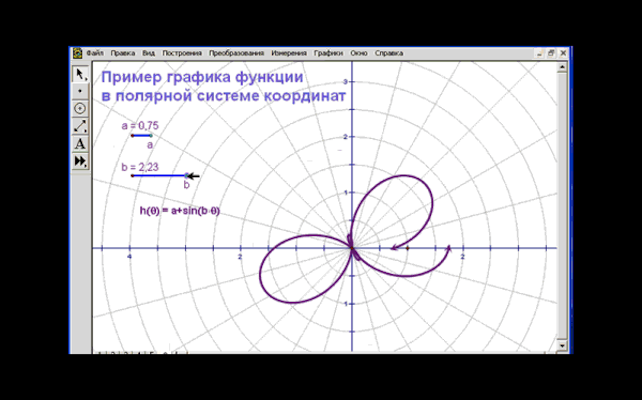Click the slider endpoint labeled a
Viewport: 642px width, 400px height.
151,136
